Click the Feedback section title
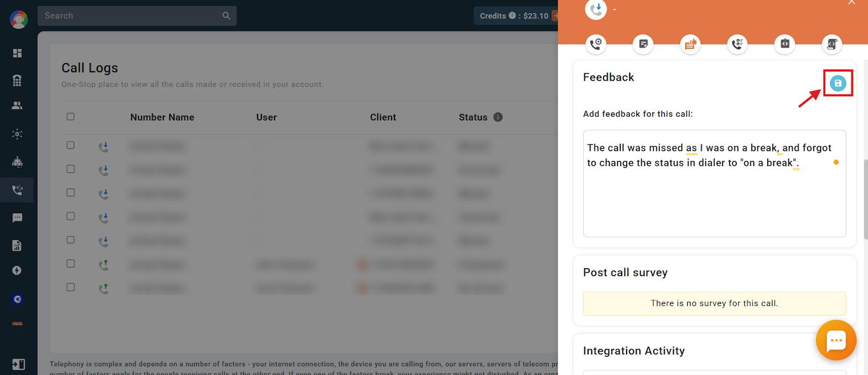The width and height of the screenshot is (868, 375). coord(609,77)
